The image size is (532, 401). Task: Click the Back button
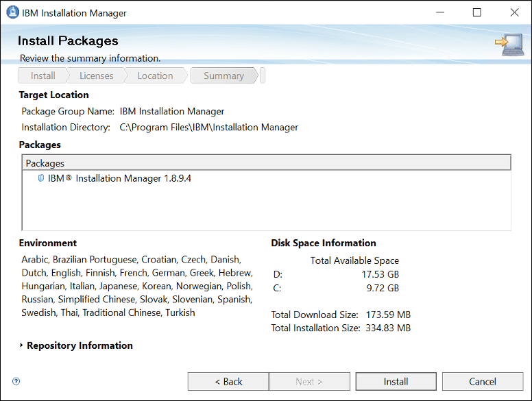tap(228, 382)
